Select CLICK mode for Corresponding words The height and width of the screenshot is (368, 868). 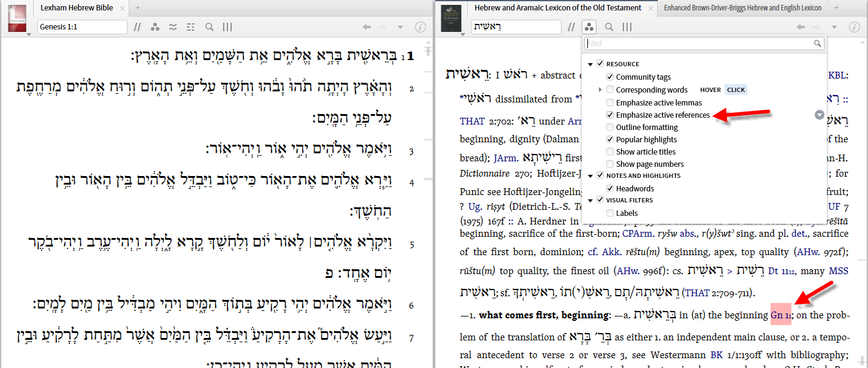pyautogui.click(x=736, y=90)
